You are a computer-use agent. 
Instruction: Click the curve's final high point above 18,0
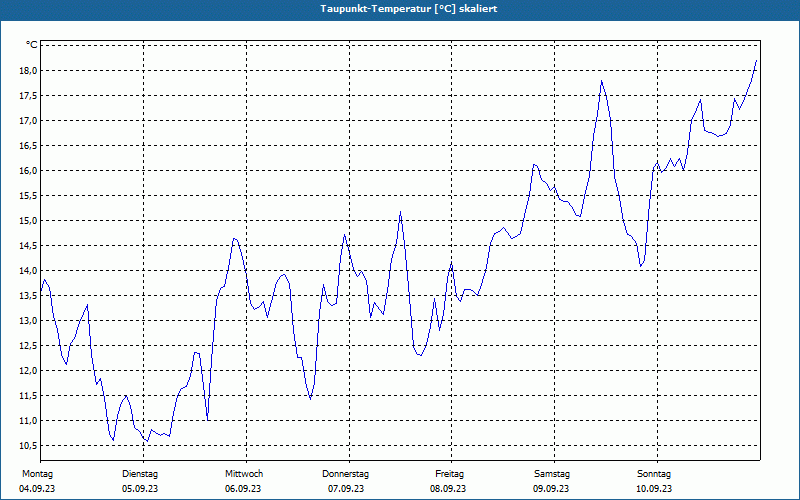tap(756, 61)
